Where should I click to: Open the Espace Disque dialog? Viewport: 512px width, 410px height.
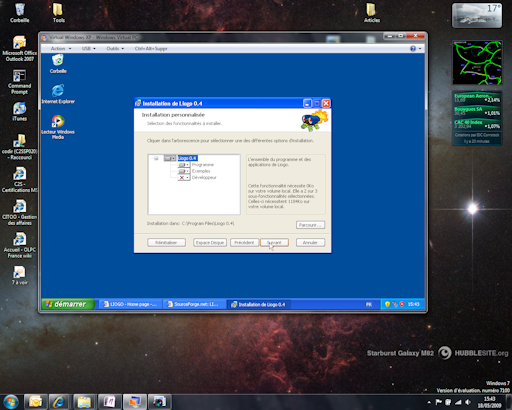(210, 243)
